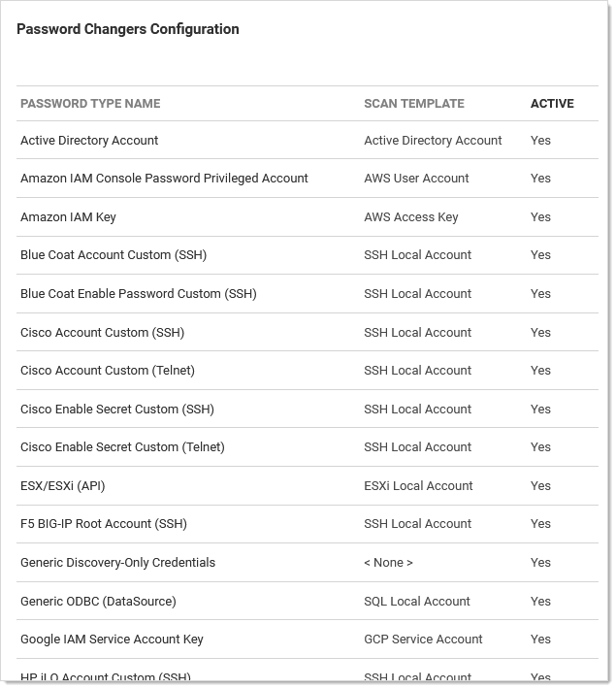
Task: Click the Scan Template column header
Action: click(414, 104)
